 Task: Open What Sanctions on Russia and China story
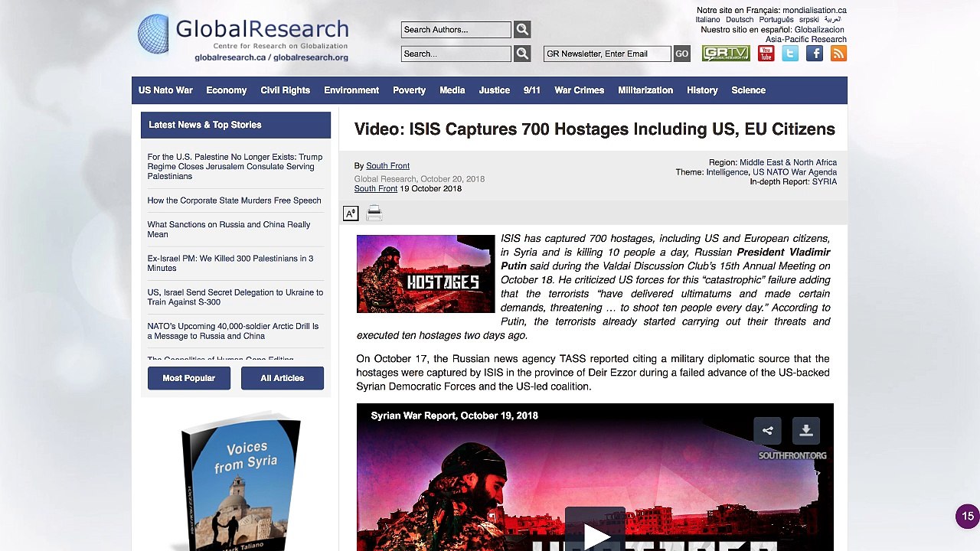229,230
